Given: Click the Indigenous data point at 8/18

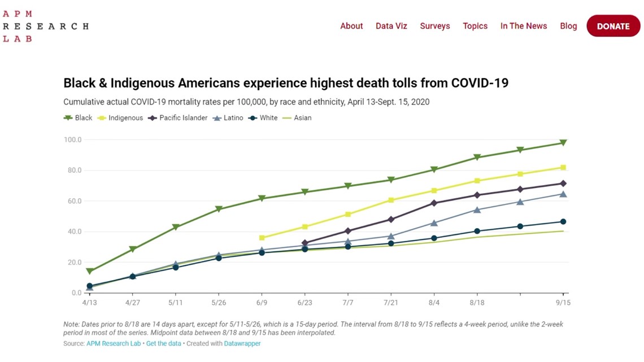Looking at the screenshot, I should pos(478,180).
